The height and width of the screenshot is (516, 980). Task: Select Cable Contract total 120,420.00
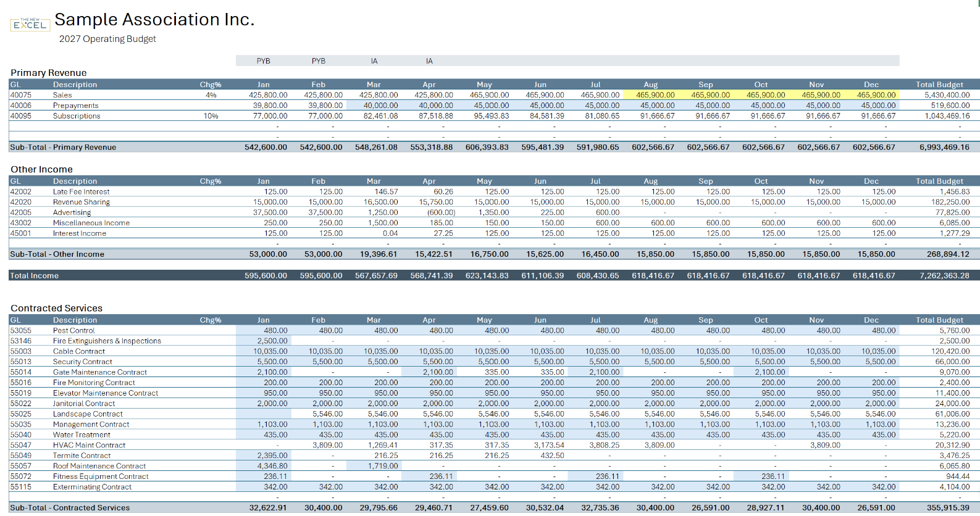point(950,352)
